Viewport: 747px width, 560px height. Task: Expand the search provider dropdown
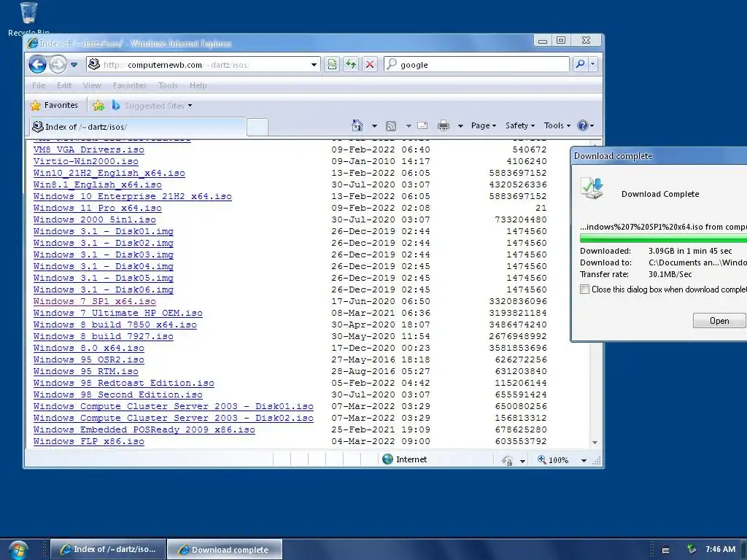pyautogui.click(x=592, y=64)
